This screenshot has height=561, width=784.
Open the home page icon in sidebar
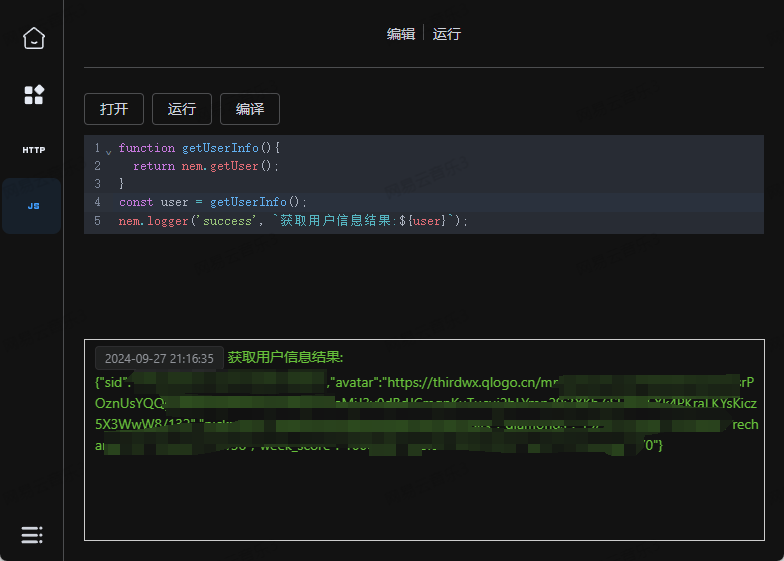click(x=34, y=38)
